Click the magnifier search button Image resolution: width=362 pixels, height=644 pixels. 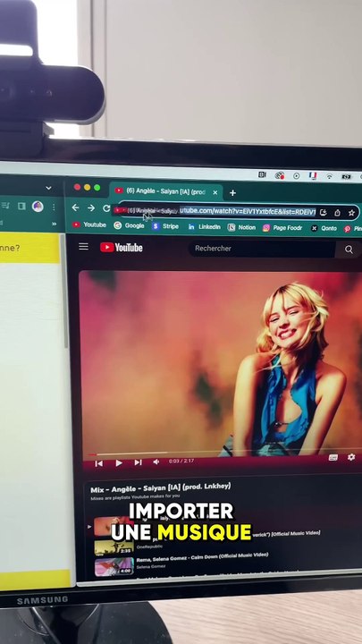click(349, 250)
